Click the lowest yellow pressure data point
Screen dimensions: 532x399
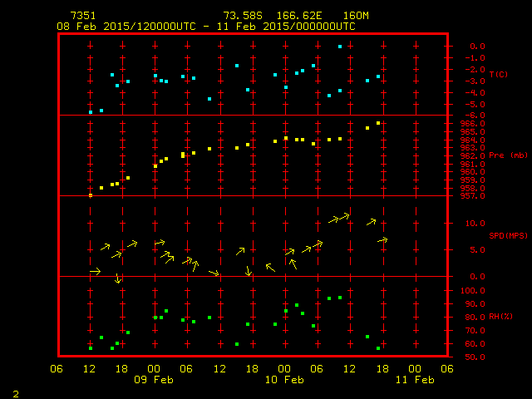click(x=91, y=195)
